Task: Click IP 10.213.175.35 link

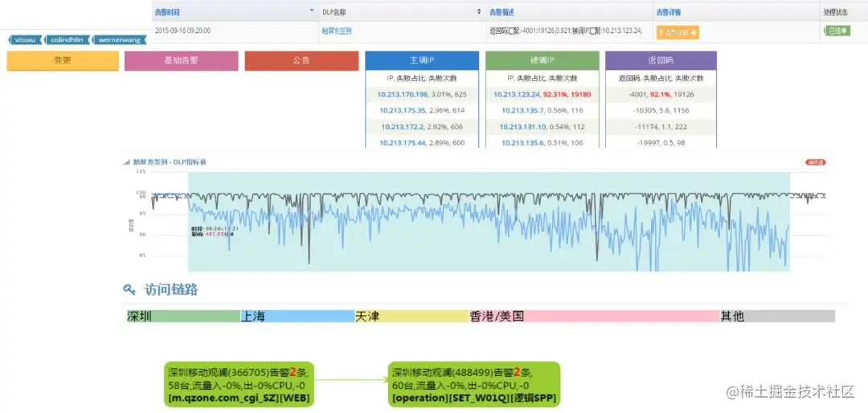Action: point(403,111)
